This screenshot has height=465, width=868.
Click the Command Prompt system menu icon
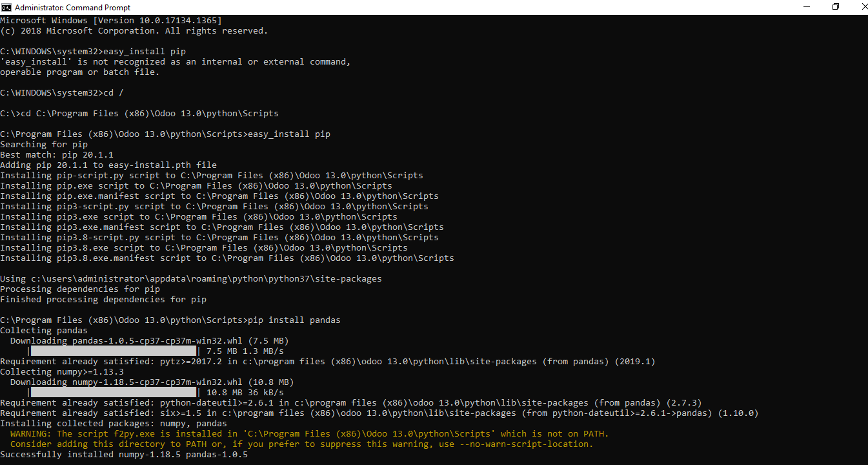coord(6,7)
